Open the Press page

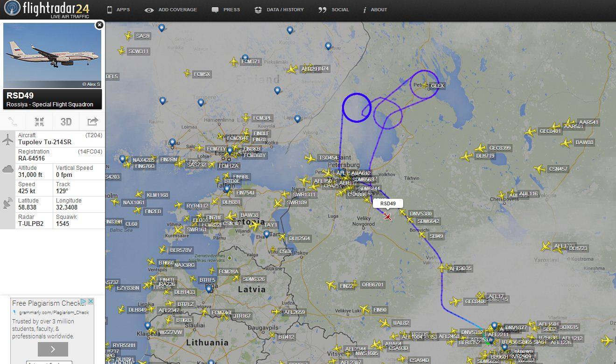point(226,10)
